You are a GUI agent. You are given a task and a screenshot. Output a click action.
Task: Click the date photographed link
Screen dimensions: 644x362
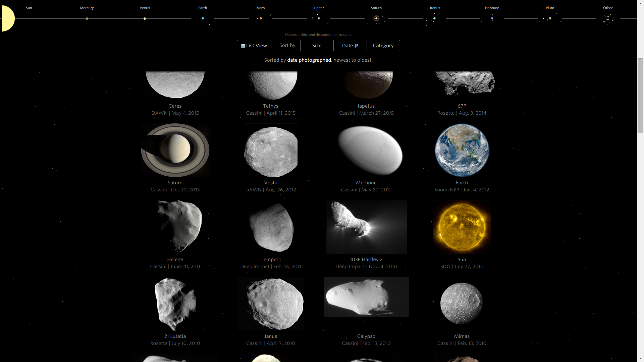309,60
